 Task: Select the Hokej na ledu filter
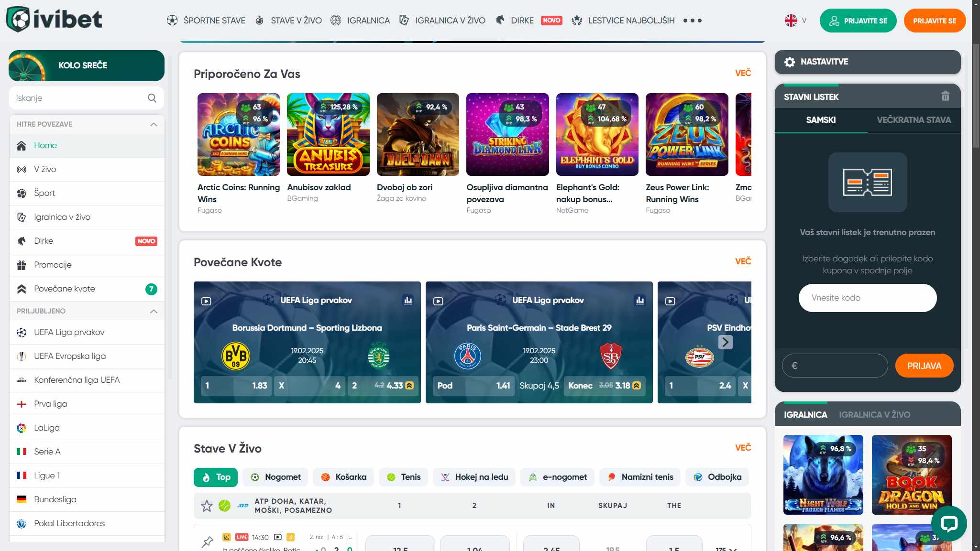tap(474, 477)
